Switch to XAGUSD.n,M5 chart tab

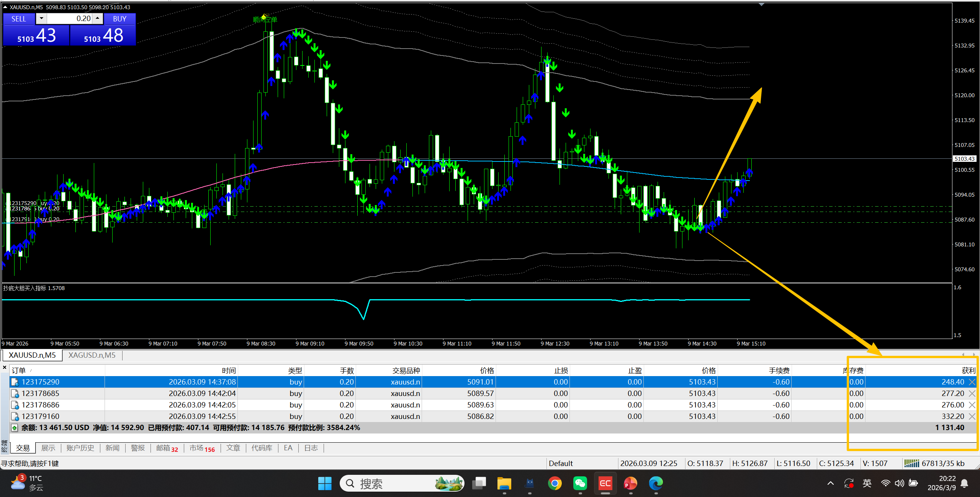[92, 355]
